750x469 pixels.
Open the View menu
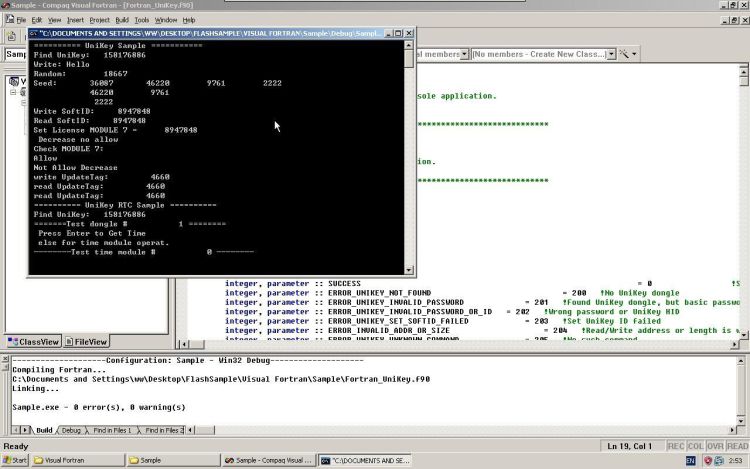(x=55, y=20)
